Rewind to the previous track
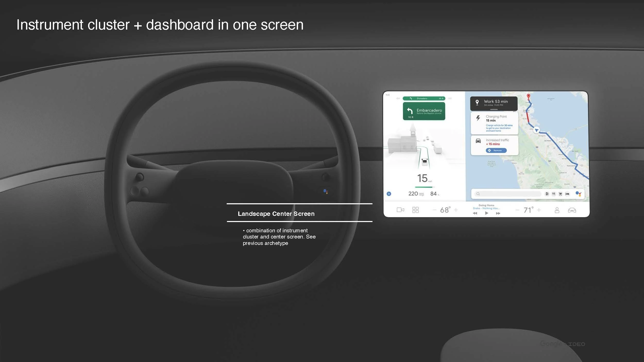Screen dimensions: 644x362 click(475, 213)
